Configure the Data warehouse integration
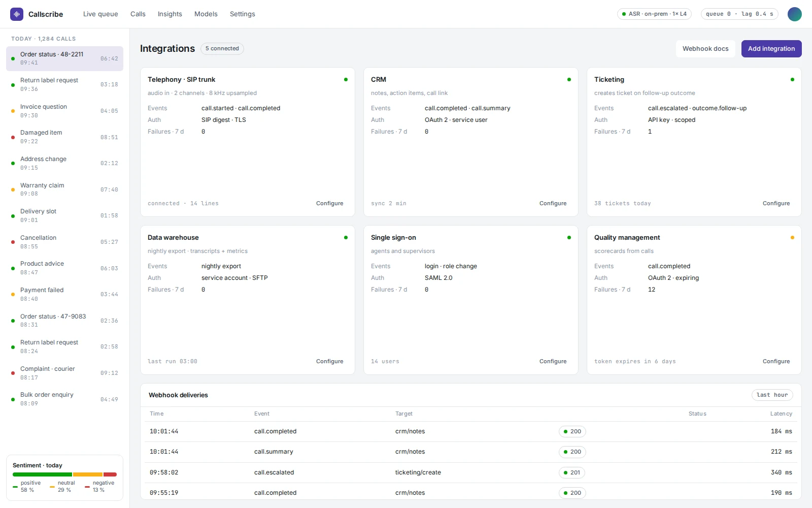The image size is (812, 508). pyautogui.click(x=329, y=361)
